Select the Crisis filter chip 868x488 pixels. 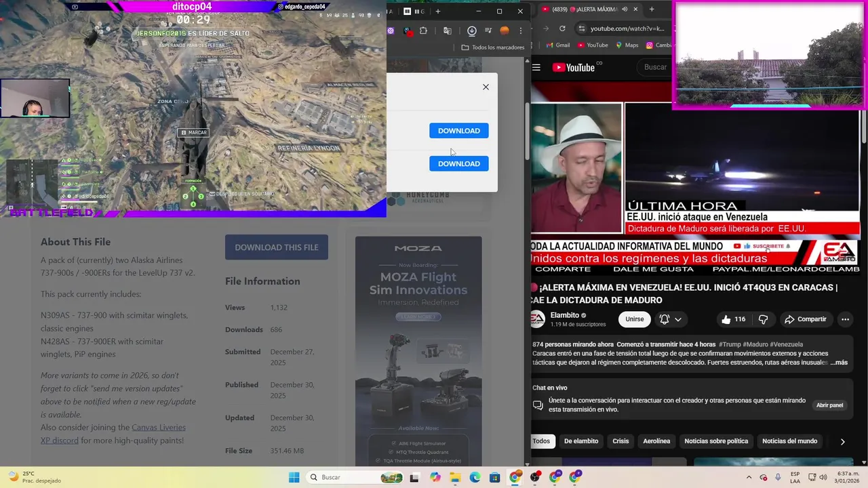point(620,441)
